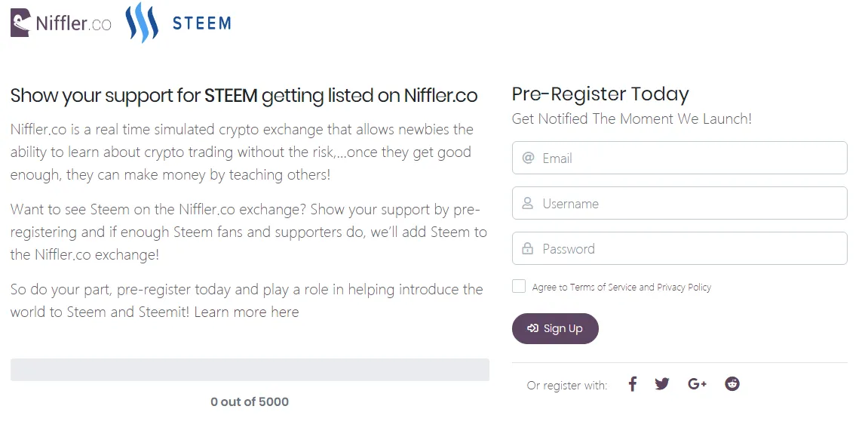The height and width of the screenshot is (443, 868).
Task: Register with the Twitter bird icon
Action: coord(662,383)
